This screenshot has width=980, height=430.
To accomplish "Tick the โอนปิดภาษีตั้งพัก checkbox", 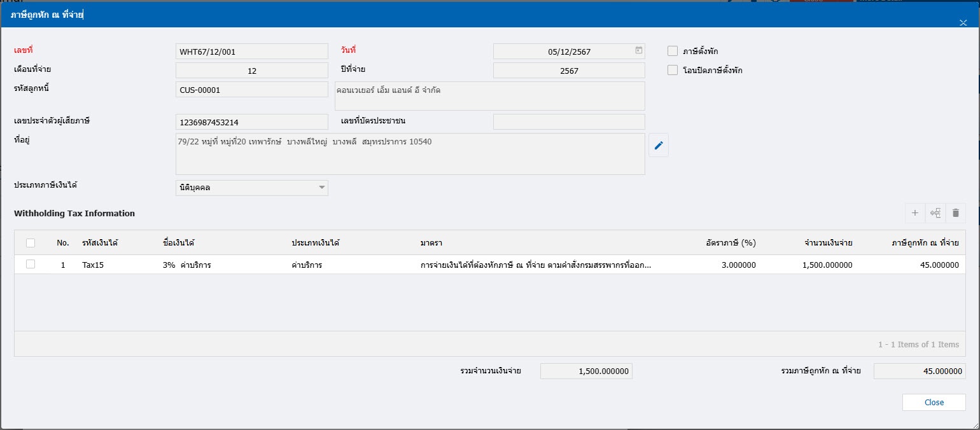I will click(673, 70).
